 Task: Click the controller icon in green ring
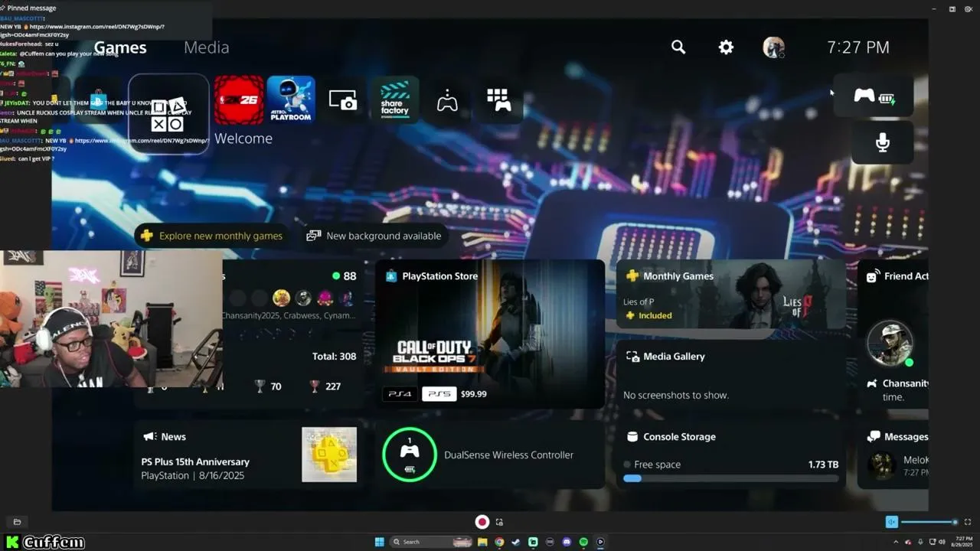[x=410, y=455]
